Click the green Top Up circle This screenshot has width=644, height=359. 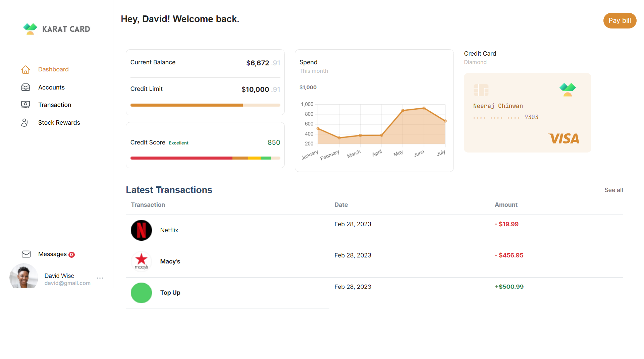click(141, 293)
